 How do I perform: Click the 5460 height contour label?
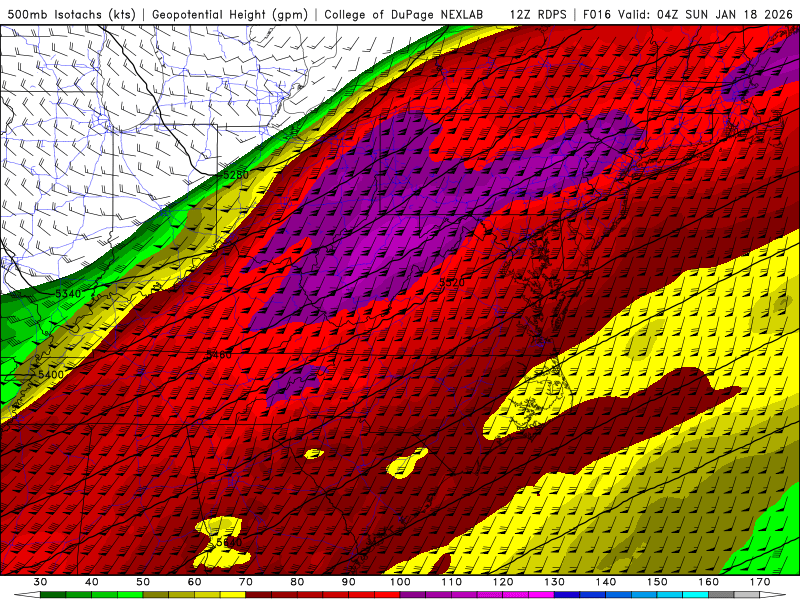tap(219, 354)
